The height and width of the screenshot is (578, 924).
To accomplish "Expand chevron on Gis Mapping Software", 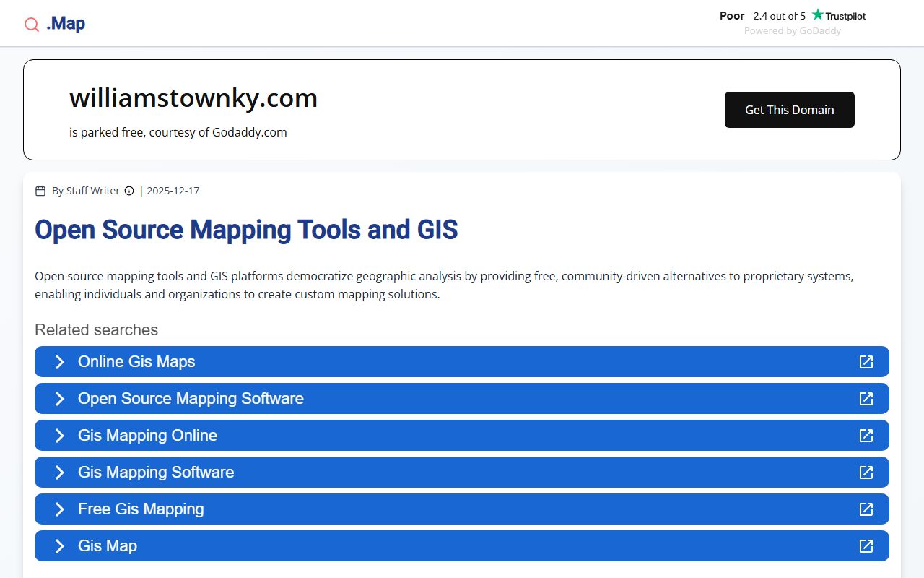I will 60,472.
